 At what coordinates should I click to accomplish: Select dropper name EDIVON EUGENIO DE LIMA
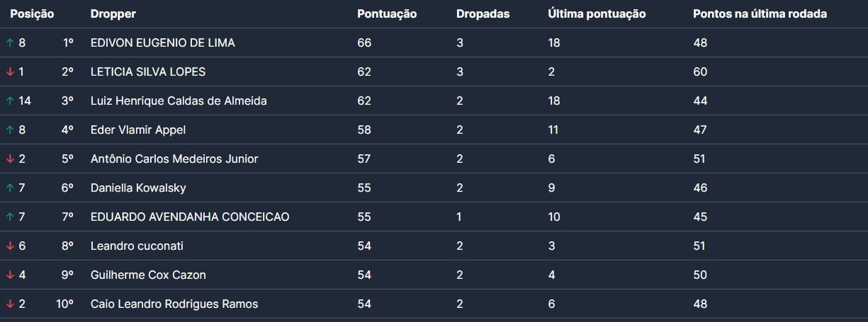(163, 43)
